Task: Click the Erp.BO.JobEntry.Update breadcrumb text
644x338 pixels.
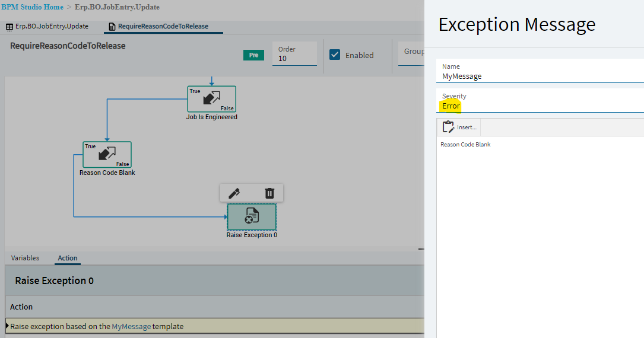Action: [x=117, y=7]
